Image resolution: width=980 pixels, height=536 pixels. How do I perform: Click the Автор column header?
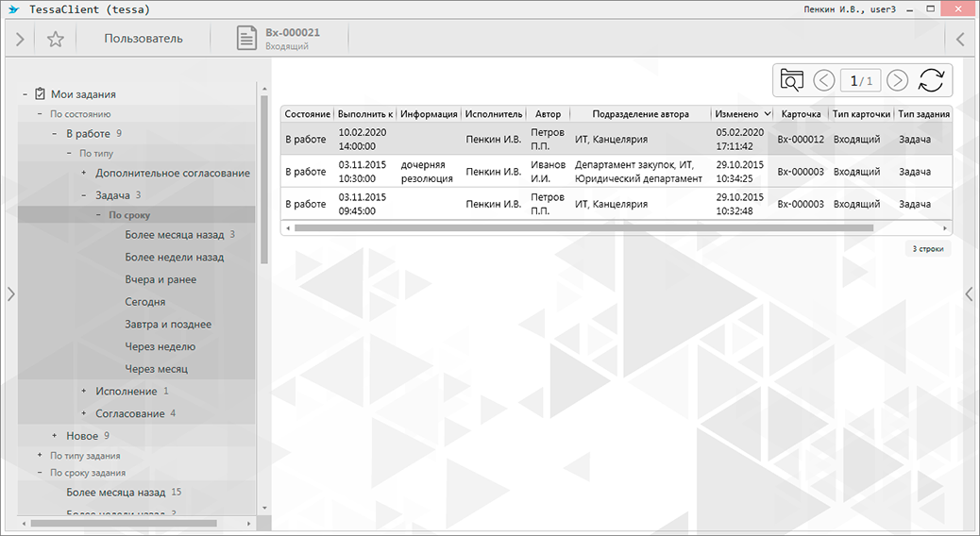pyautogui.click(x=548, y=114)
